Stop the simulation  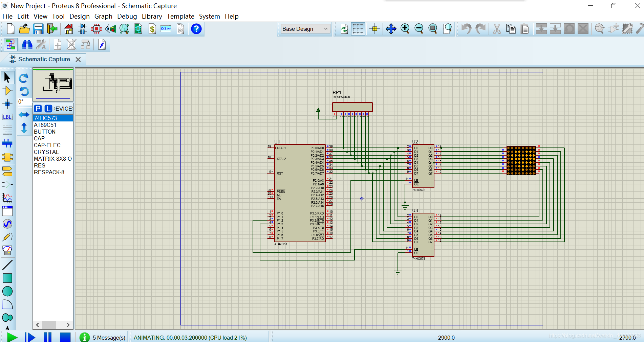pos(65,337)
